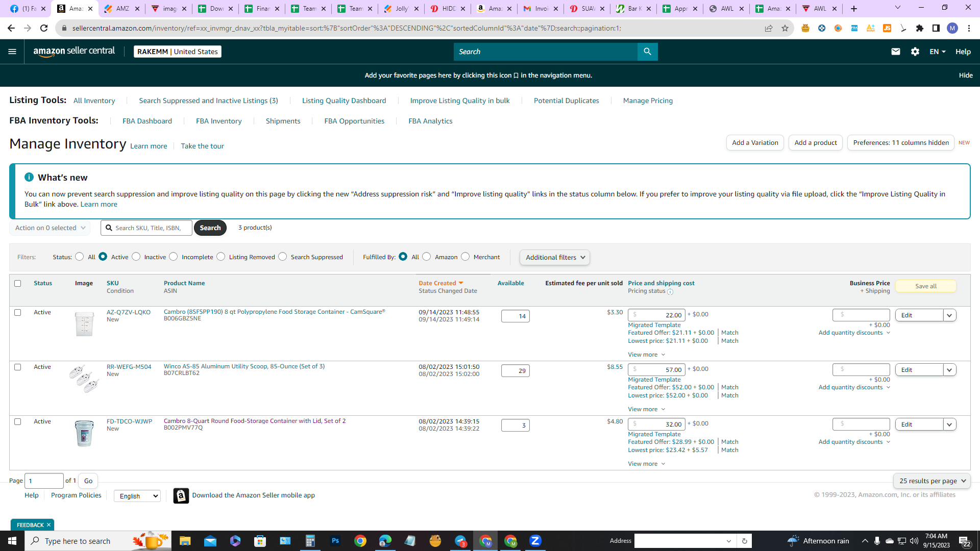Open the FBA Dashboard tab
980x551 pixels.
(x=147, y=121)
